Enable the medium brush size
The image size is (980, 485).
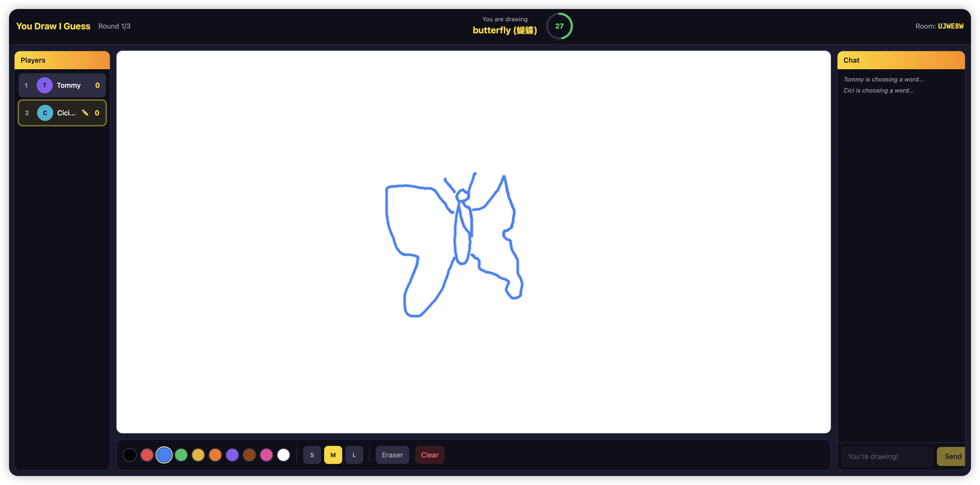coord(333,455)
